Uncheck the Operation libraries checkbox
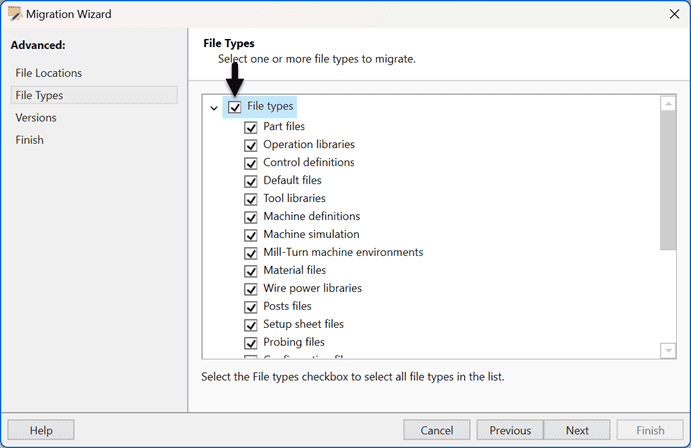Image resolution: width=691 pixels, height=448 pixels. click(251, 145)
